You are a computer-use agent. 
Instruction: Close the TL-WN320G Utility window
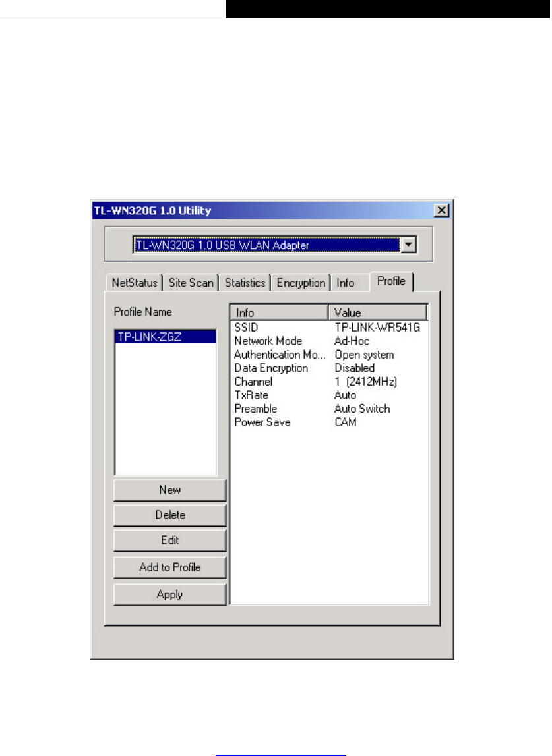441,210
